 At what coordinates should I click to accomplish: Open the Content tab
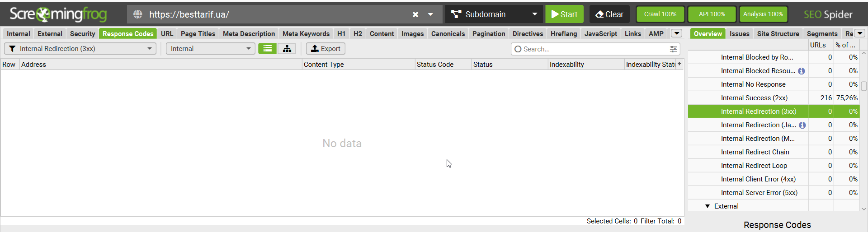pos(382,33)
